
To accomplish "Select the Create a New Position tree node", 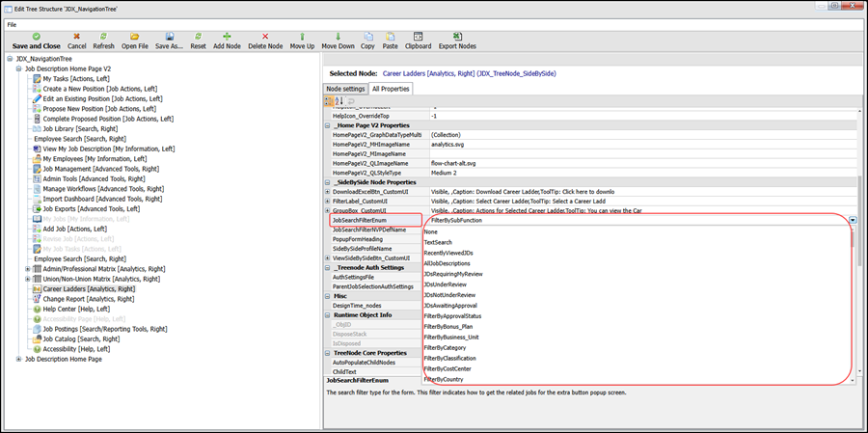I will pos(99,89).
